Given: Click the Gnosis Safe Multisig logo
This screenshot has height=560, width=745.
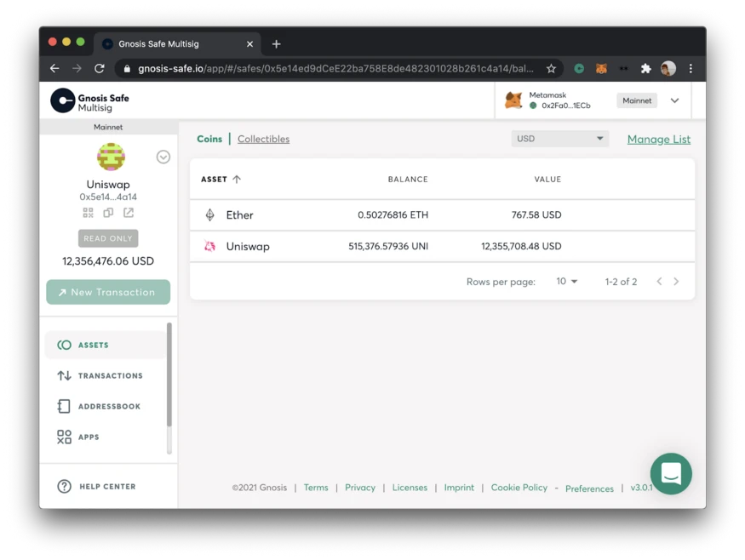Looking at the screenshot, I should click(89, 100).
